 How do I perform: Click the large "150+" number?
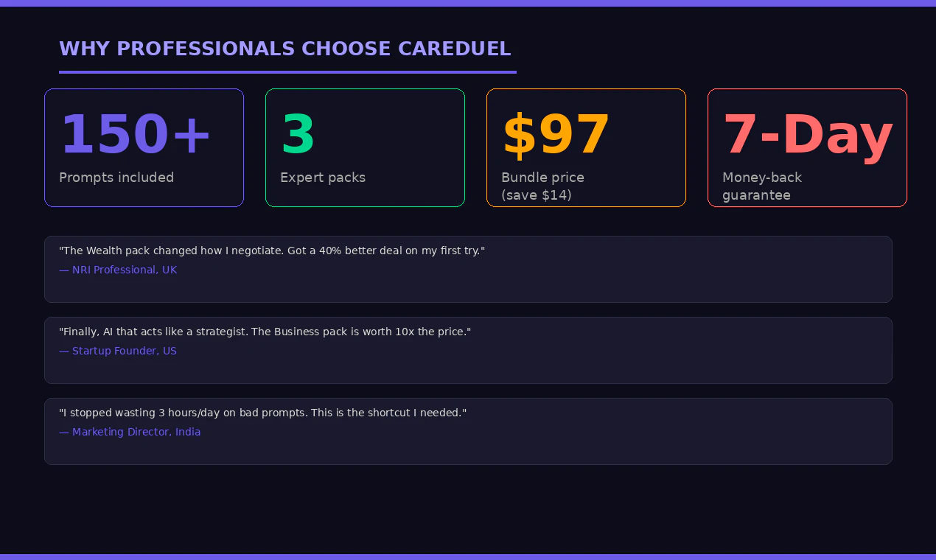136,135
